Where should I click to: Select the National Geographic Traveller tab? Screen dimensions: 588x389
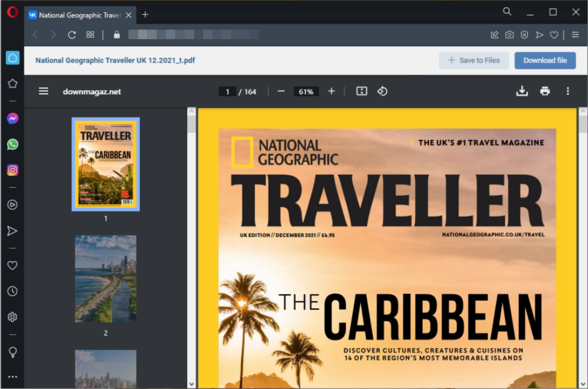click(79, 15)
